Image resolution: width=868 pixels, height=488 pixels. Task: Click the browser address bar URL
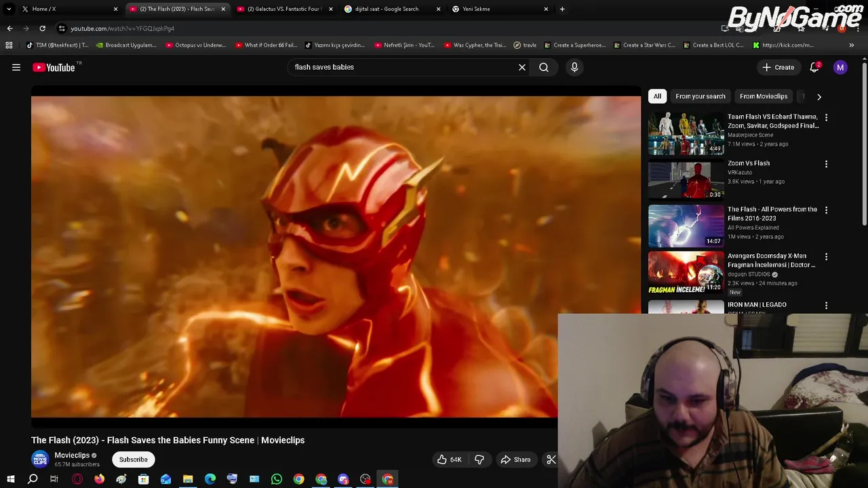click(122, 28)
